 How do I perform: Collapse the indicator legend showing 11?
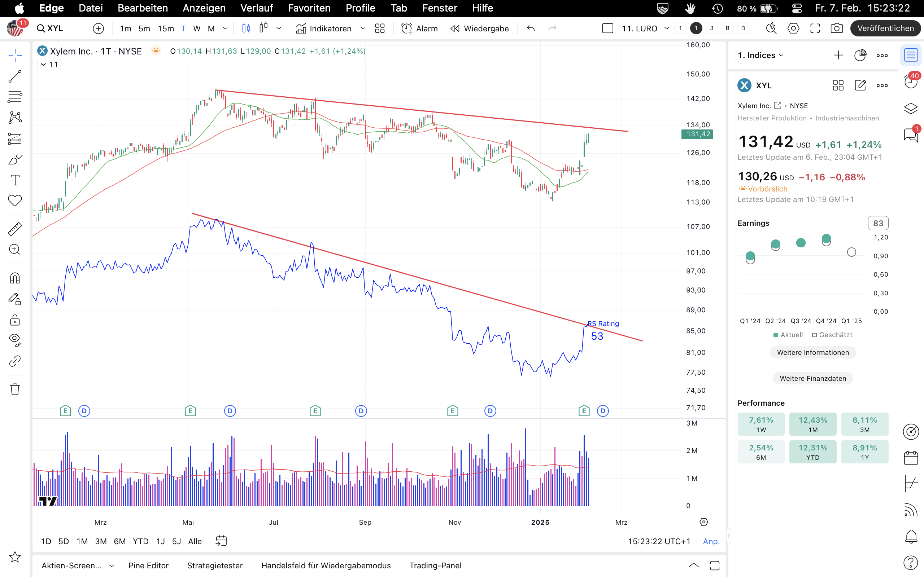(x=49, y=65)
